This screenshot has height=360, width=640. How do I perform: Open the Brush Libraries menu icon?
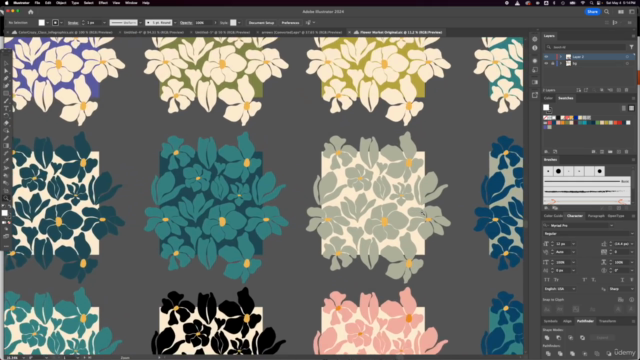[x=546, y=208]
